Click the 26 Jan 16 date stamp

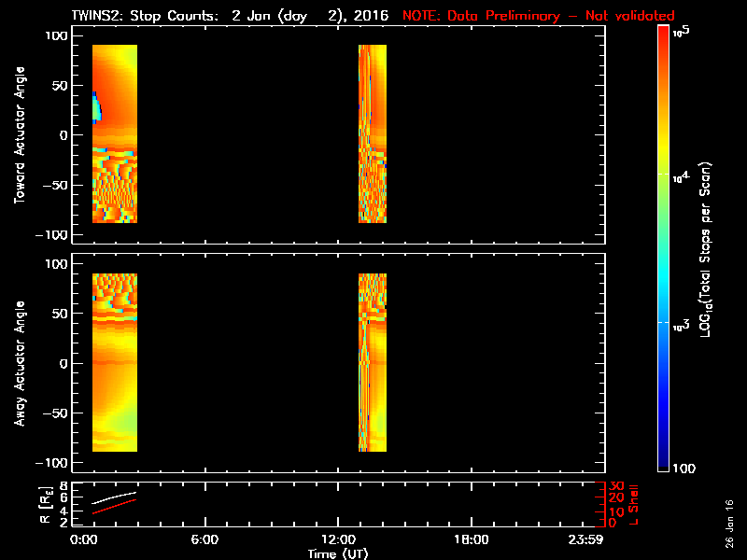click(x=729, y=524)
